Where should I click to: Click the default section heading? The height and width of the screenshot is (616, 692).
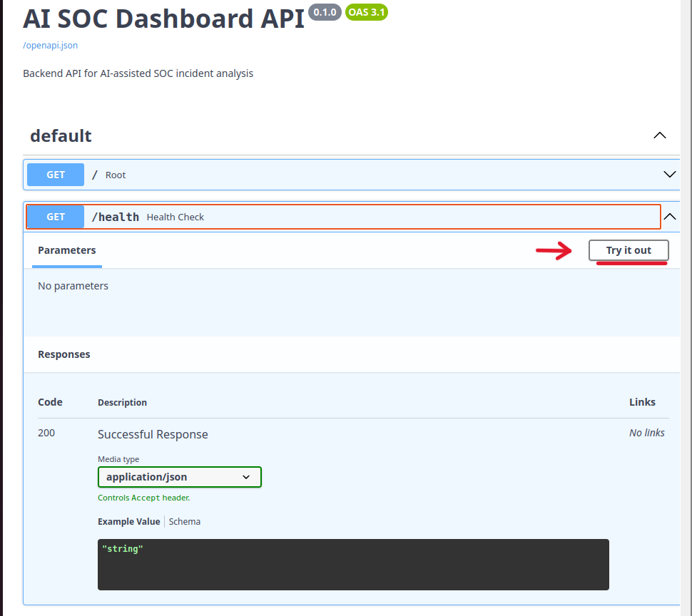tap(61, 135)
